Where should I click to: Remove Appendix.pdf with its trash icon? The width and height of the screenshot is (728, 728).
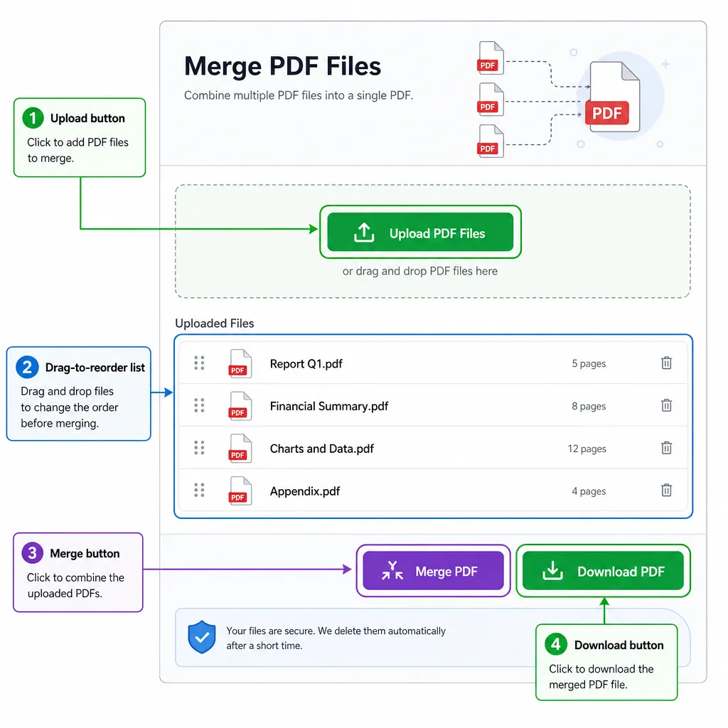pyautogui.click(x=666, y=490)
